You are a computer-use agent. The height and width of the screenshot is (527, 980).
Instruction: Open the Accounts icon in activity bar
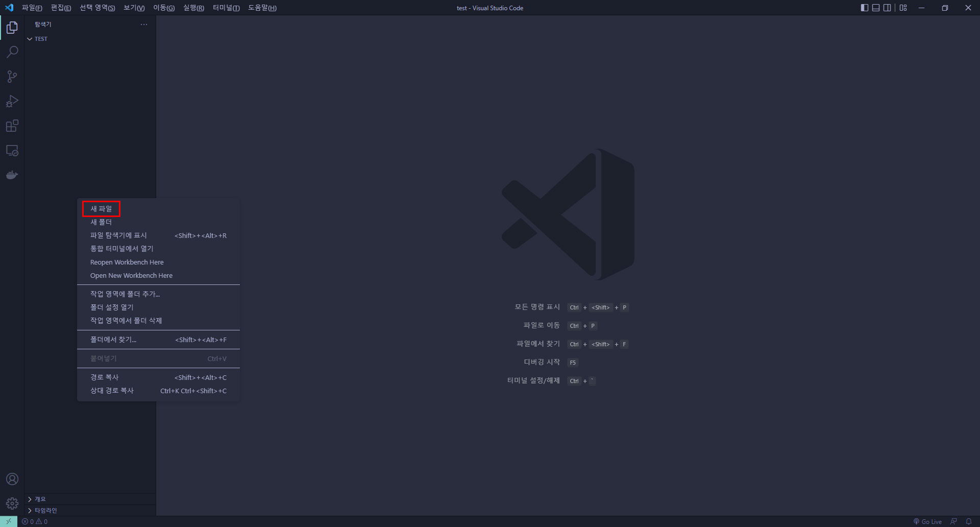point(12,479)
